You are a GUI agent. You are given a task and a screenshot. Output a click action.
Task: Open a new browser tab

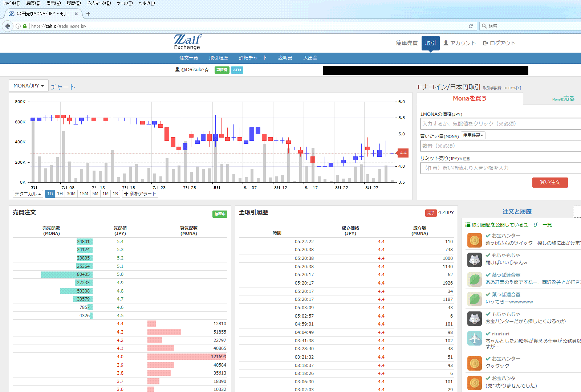coord(88,14)
